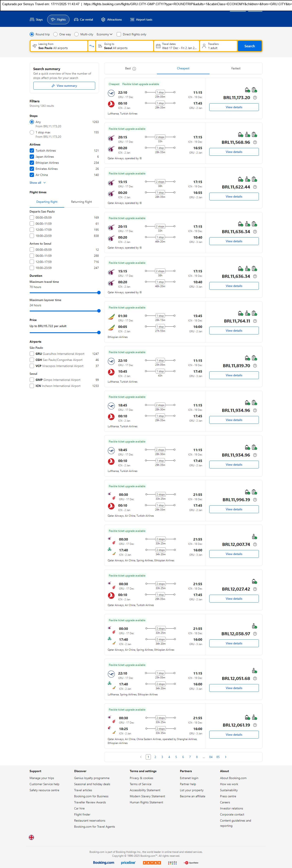Enable the Direct flights only checkbox
Viewport: 292px width, 868px height.
119,34
